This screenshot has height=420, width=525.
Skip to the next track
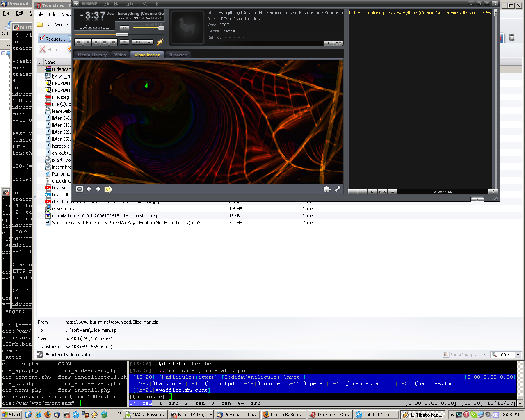113,42
